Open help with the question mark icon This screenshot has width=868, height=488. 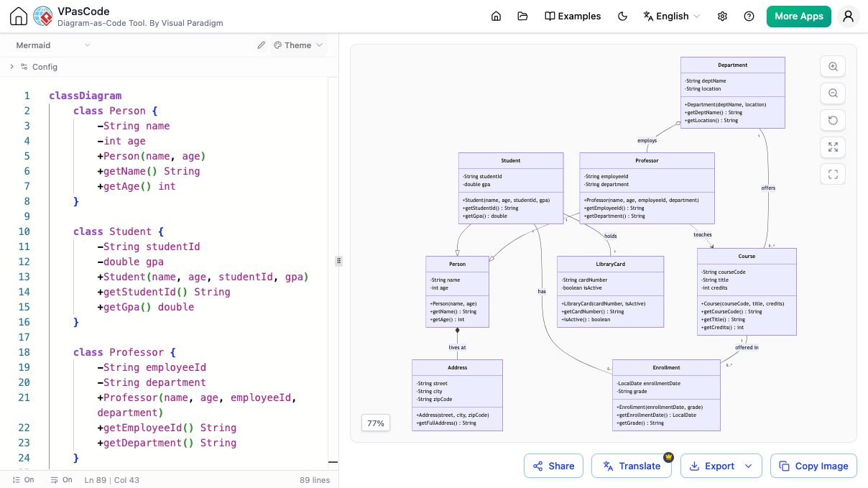click(x=749, y=17)
